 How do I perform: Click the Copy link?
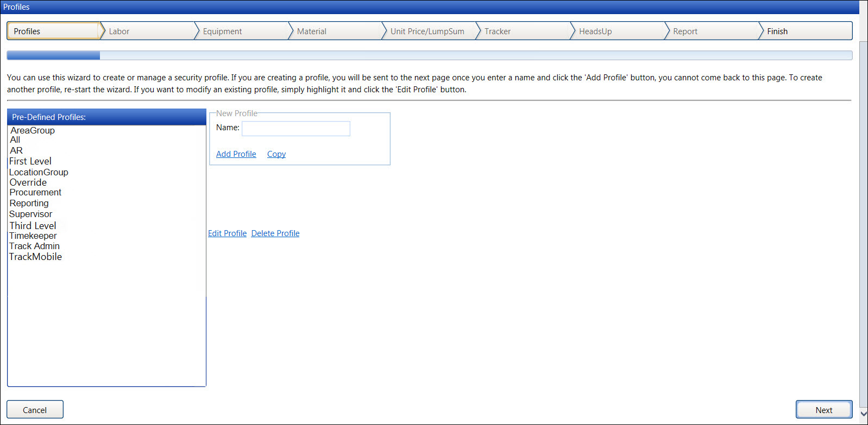[x=276, y=154]
